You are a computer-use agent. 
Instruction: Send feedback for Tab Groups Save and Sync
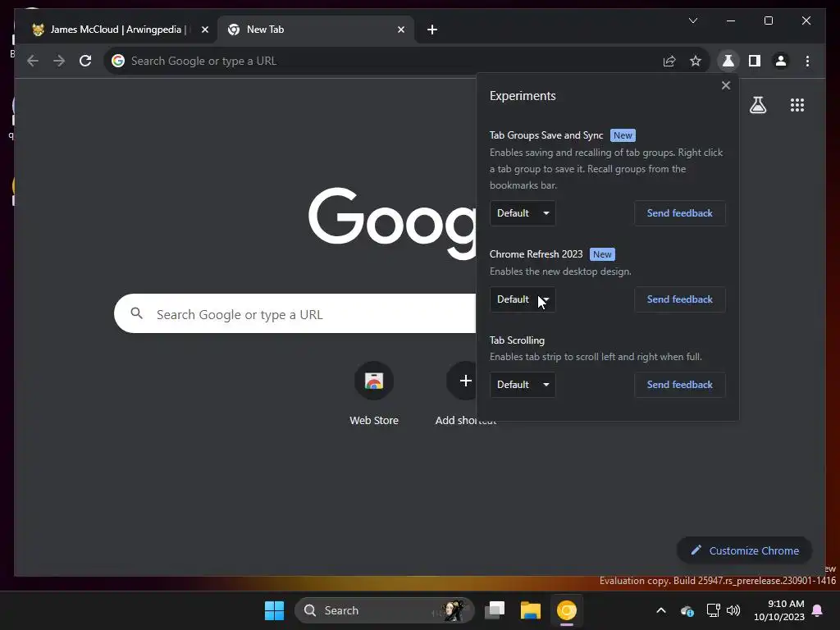(679, 213)
